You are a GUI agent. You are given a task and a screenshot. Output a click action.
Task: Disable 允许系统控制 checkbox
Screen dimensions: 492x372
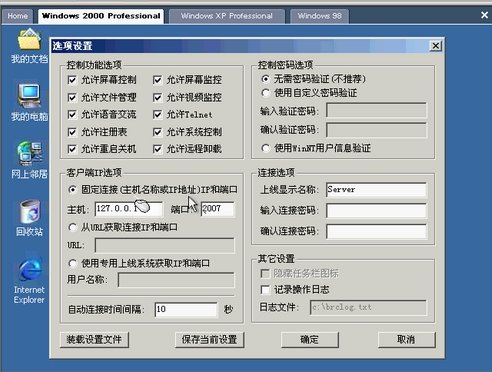[x=157, y=132]
